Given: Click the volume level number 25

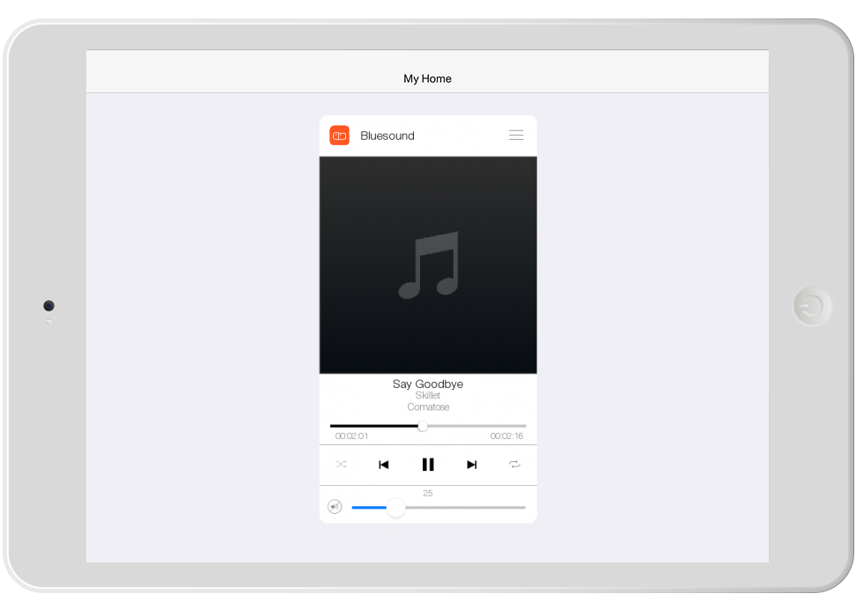Looking at the screenshot, I should click(428, 494).
